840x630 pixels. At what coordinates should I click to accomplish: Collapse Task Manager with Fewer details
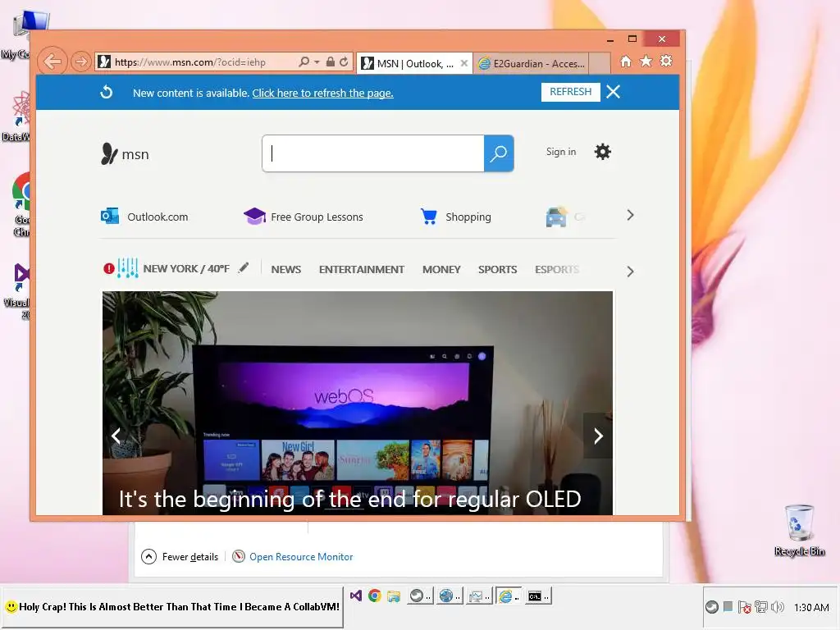(x=180, y=557)
